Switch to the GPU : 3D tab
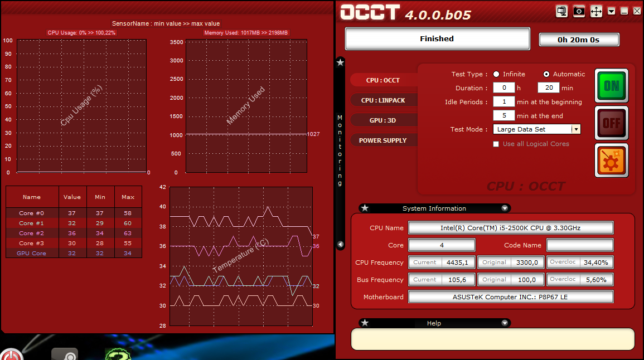The width and height of the screenshot is (644, 360). pos(383,120)
